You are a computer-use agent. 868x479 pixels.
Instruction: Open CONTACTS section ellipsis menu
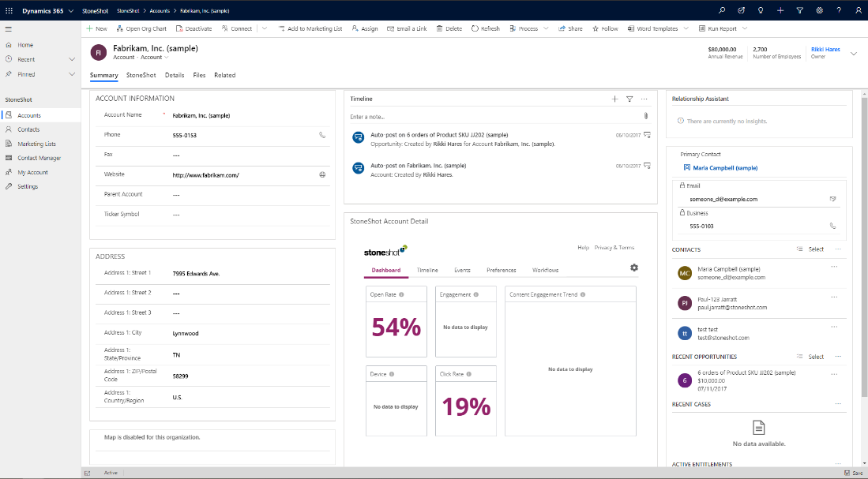tap(838, 249)
